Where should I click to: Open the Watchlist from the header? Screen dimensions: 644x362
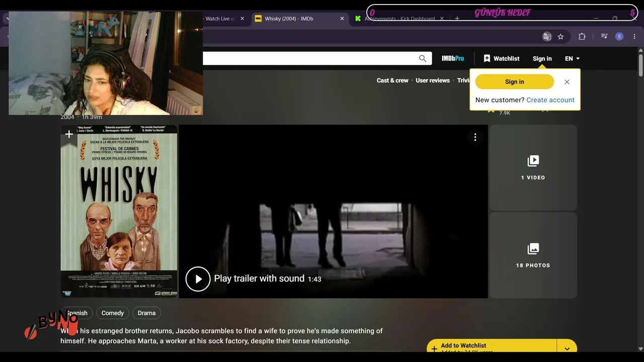(501, 58)
